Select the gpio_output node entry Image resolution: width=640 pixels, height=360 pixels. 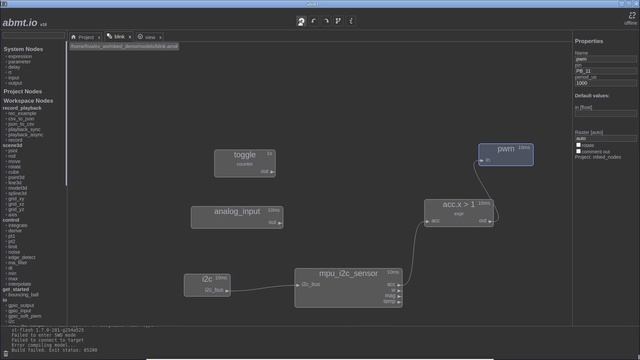click(x=20, y=305)
